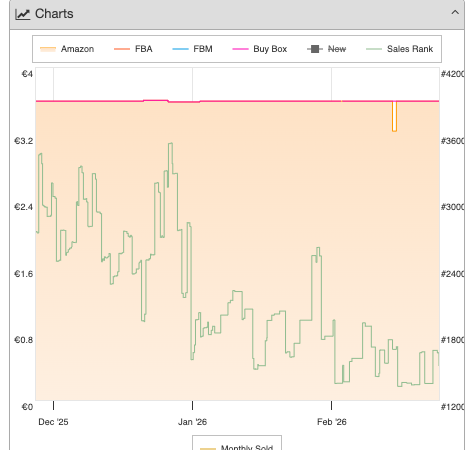474x450 pixels.
Task: Click the Sales Rank green line swatch
Action: [x=374, y=49]
